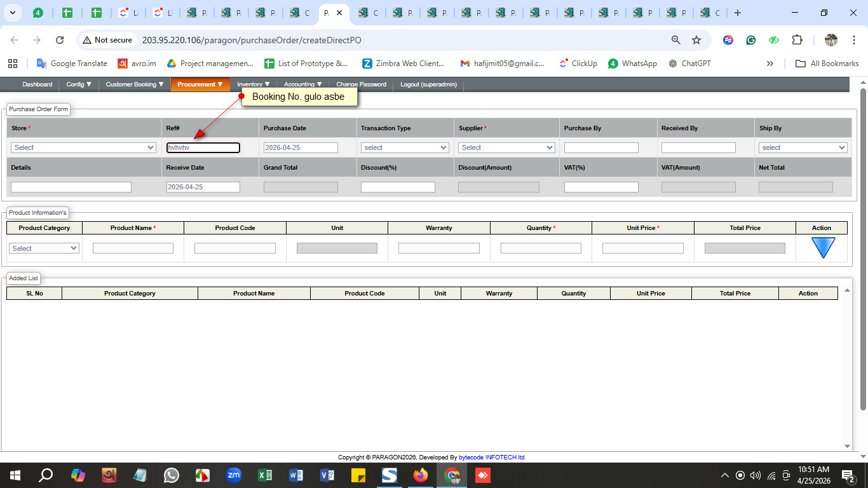Click the Logout (superadmin) link
868x488 pixels.
[429, 85]
